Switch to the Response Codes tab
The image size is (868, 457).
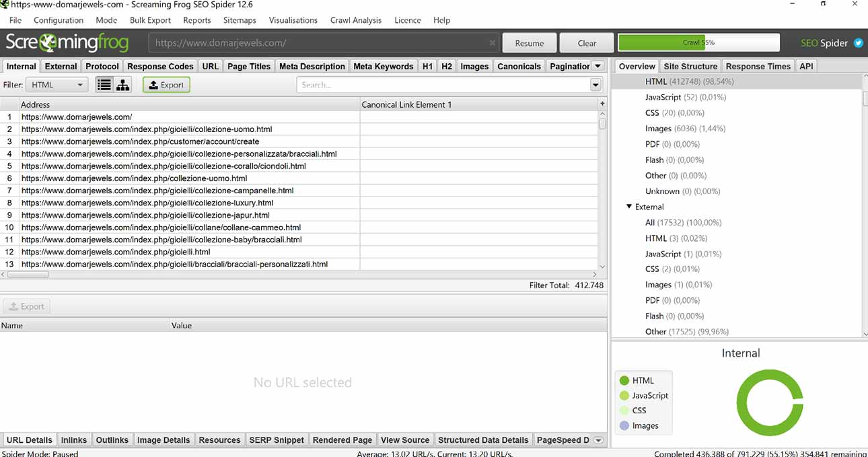point(160,66)
